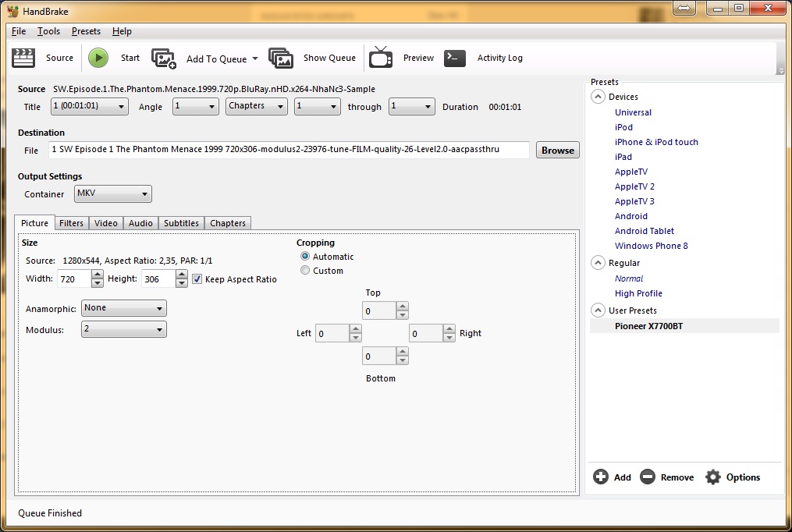Select Automatic cropping radio button
792x532 pixels.
(x=305, y=257)
